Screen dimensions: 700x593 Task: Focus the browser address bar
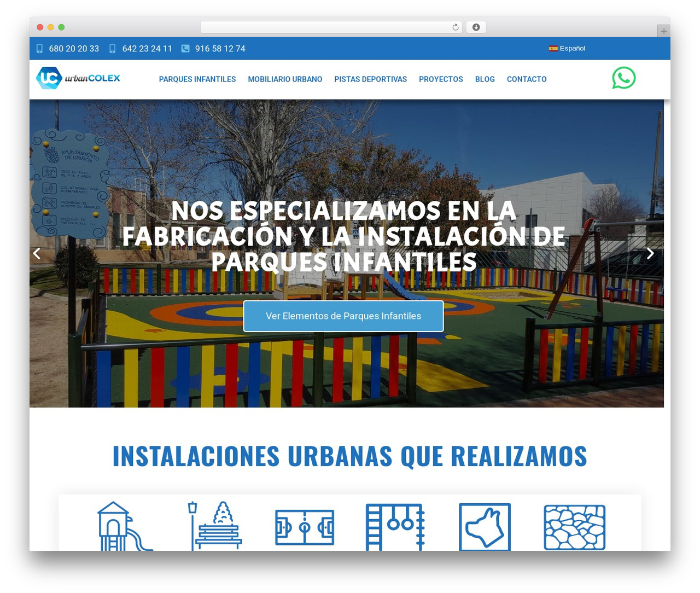coord(331,27)
